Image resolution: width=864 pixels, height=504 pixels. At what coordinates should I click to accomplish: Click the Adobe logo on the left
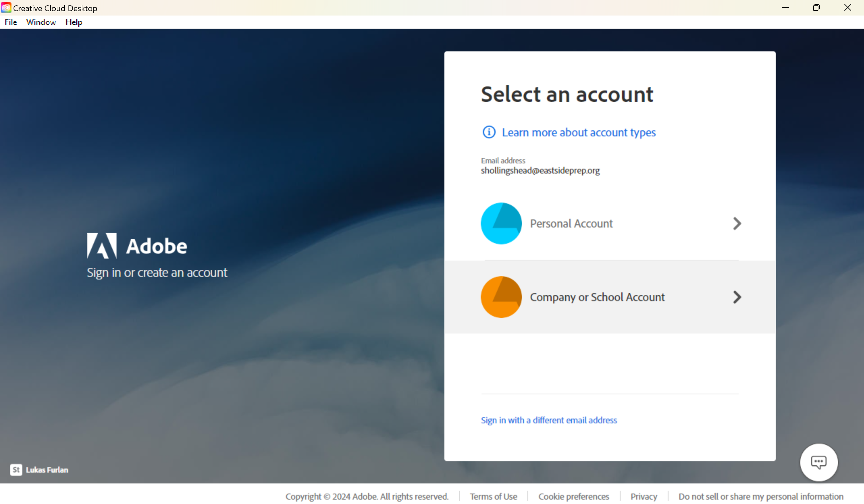click(136, 246)
